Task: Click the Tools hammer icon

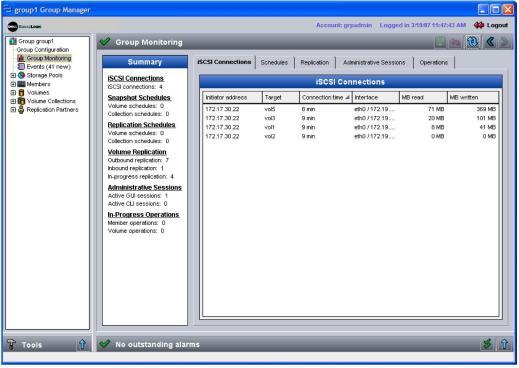Action: tap(12, 344)
